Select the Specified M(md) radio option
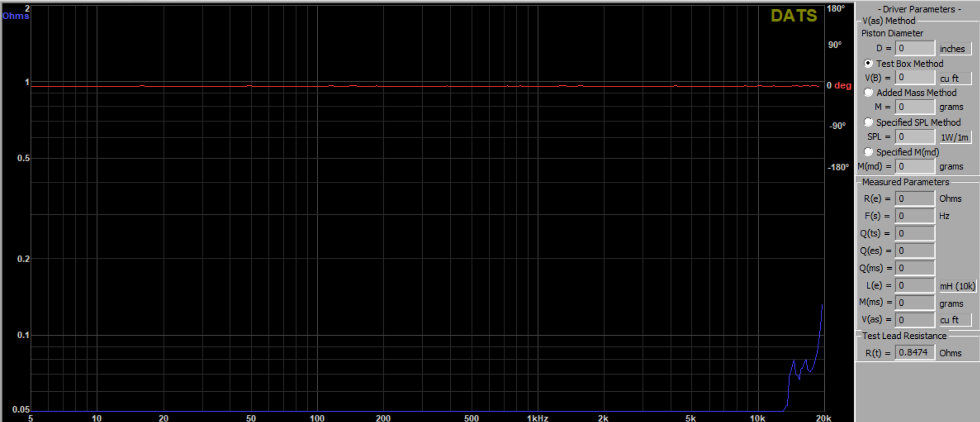The height and width of the screenshot is (422, 980). tap(868, 152)
